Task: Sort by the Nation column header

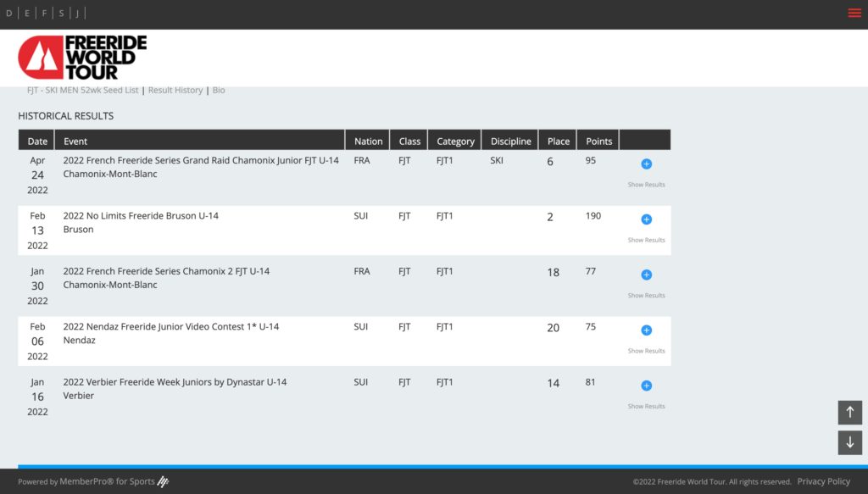Action: [368, 141]
